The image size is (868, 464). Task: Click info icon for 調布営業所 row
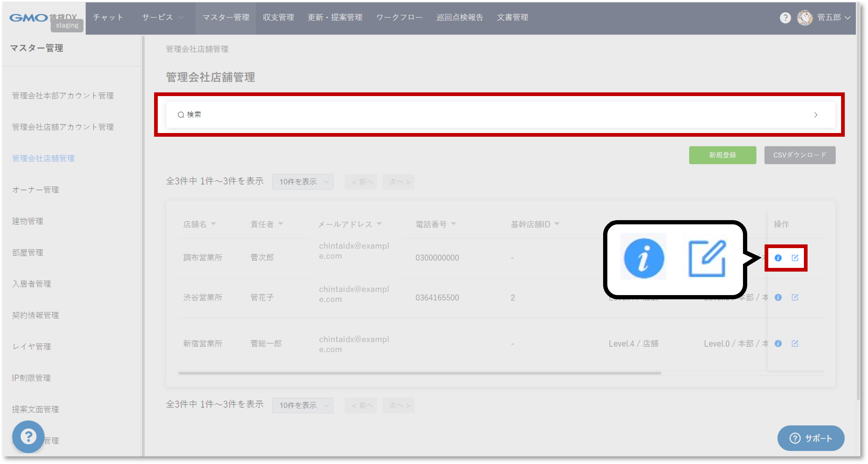coord(778,258)
